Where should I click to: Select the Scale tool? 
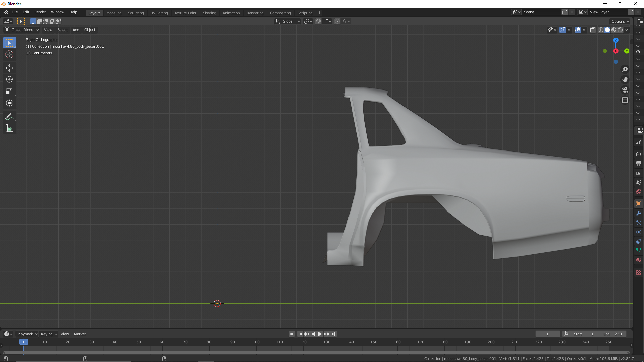click(9, 91)
